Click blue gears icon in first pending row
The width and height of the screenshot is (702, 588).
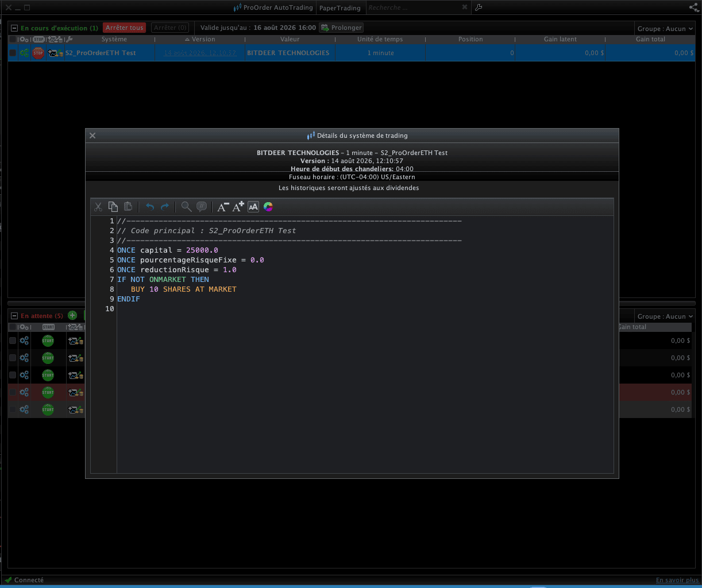[24, 341]
